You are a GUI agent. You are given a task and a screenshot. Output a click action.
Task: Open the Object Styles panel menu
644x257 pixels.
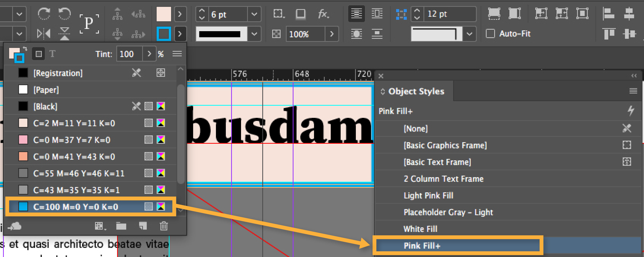pos(633,91)
